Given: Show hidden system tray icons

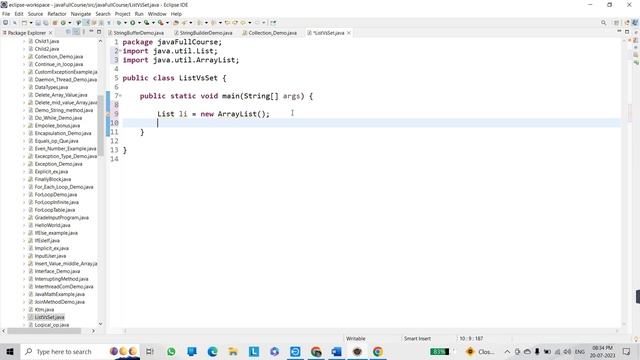Looking at the screenshot, I should pos(507,351).
